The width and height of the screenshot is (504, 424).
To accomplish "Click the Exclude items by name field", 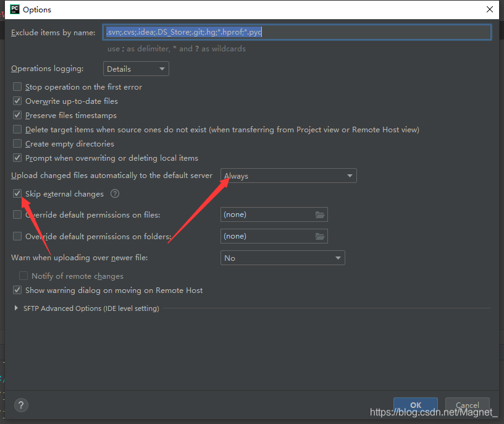I will 297,32.
